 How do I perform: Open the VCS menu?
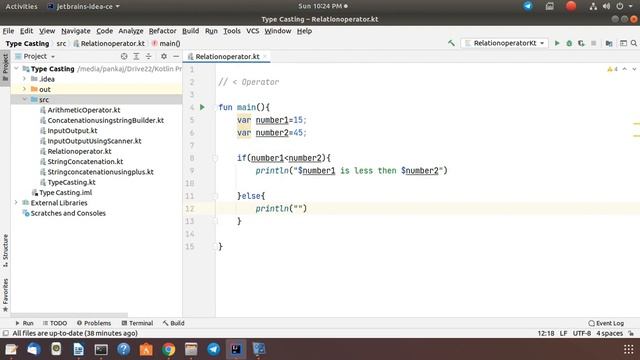tap(253, 31)
